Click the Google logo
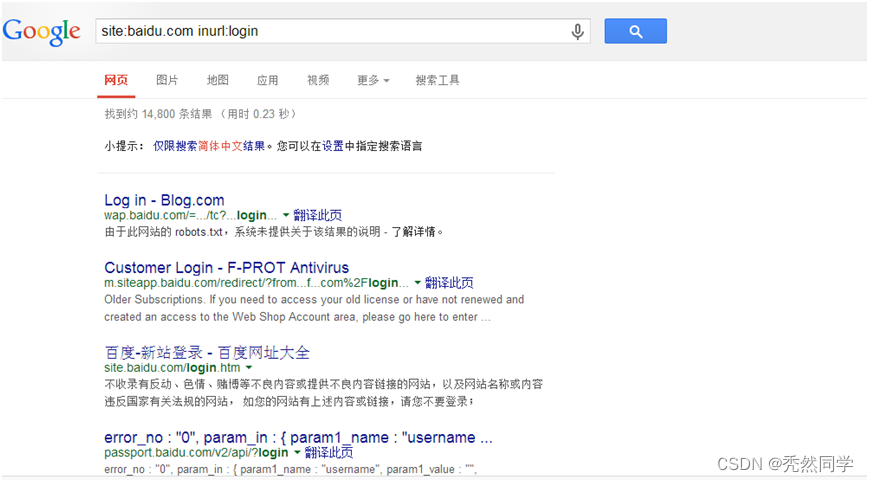Screen dimensions: 869x482 click(42, 32)
